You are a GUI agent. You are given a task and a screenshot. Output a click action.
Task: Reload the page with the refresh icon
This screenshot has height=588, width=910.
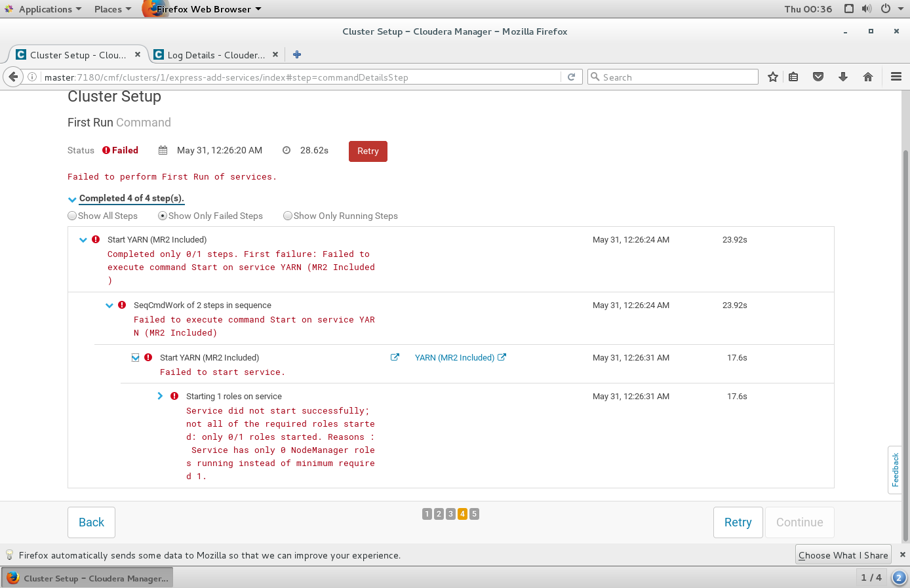(571, 77)
